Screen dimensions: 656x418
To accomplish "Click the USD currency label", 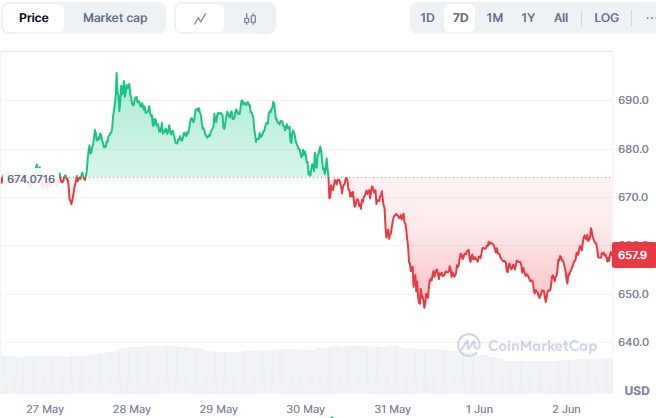I will click(x=637, y=390).
